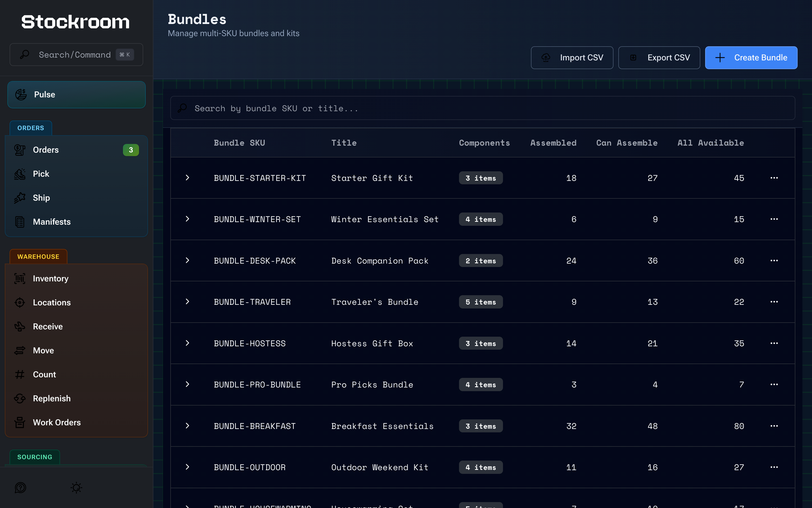
Task: Click the Assembled column header
Action: click(x=553, y=143)
